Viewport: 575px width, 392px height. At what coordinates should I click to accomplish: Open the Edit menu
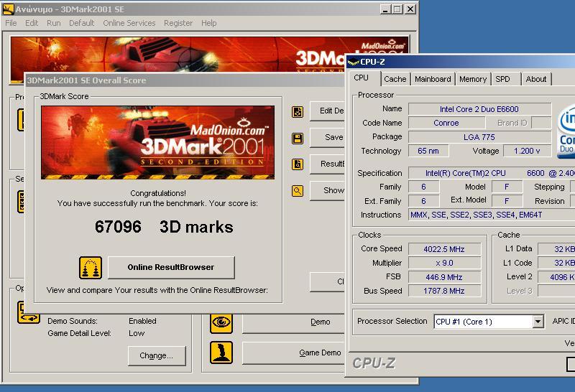pos(32,23)
